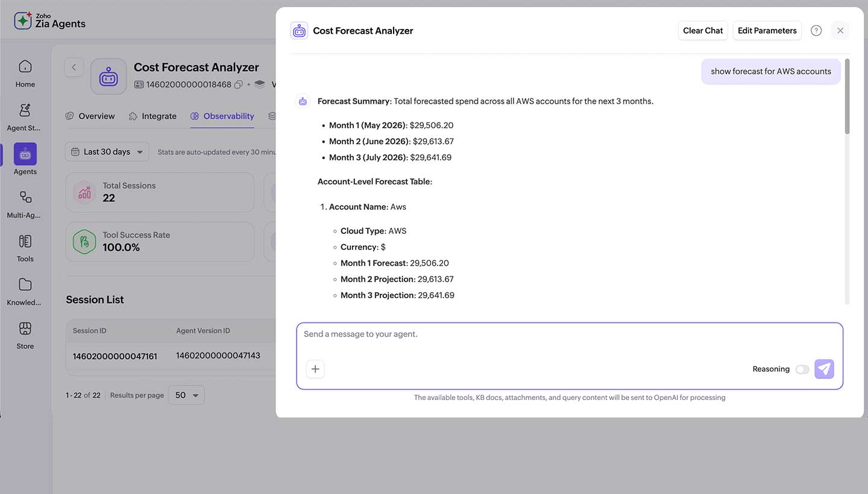Screen dimensions: 868x494
Task: Click the large Cost Forecast Analyzer robot avatar
Action: [x=108, y=77]
